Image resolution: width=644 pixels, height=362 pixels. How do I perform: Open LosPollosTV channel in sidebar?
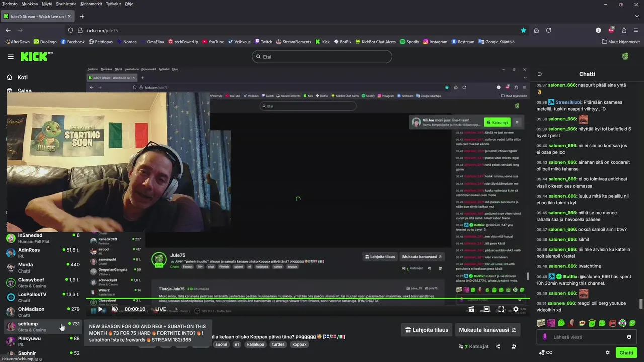[43, 297]
